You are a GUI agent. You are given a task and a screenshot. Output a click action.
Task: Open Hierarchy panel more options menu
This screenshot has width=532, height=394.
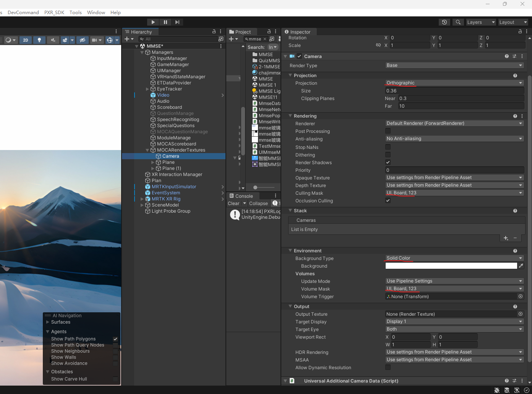tap(221, 32)
